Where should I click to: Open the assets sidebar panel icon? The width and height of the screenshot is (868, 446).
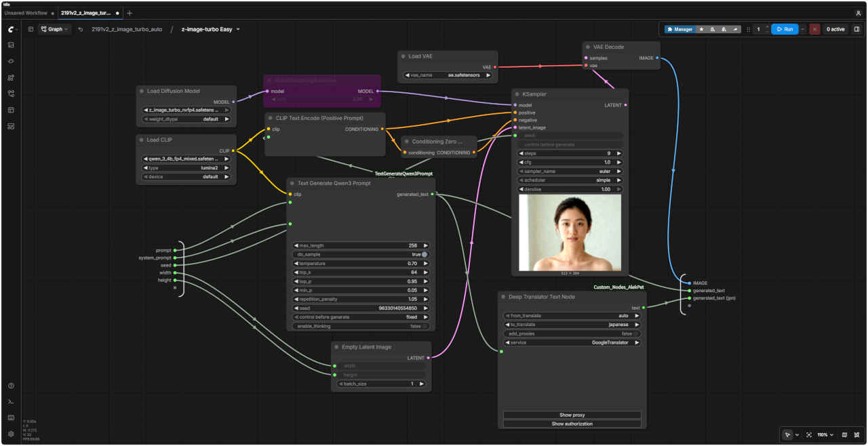click(x=11, y=45)
